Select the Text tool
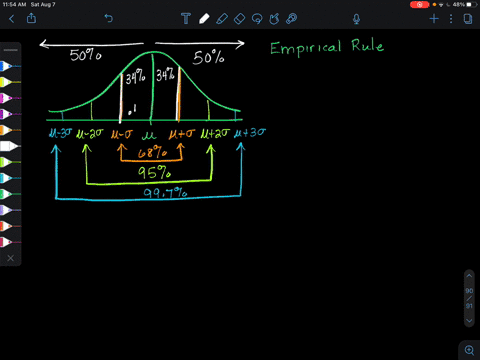Viewport: 480px width, 360px height. pyautogui.click(x=186, y=19)
